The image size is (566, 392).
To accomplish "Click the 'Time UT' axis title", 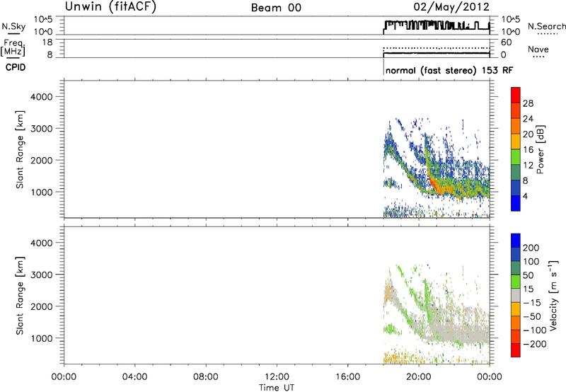I will (x=277, y=388).
